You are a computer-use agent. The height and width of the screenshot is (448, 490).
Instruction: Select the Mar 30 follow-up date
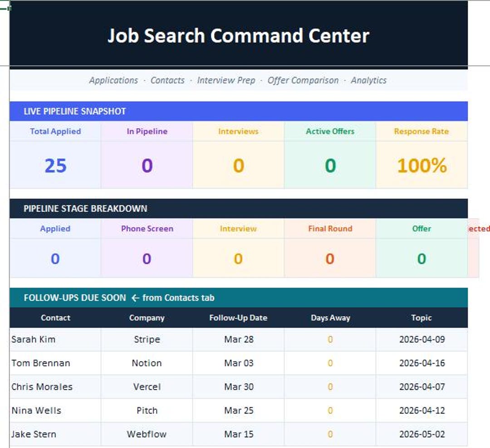coord(239,387)
